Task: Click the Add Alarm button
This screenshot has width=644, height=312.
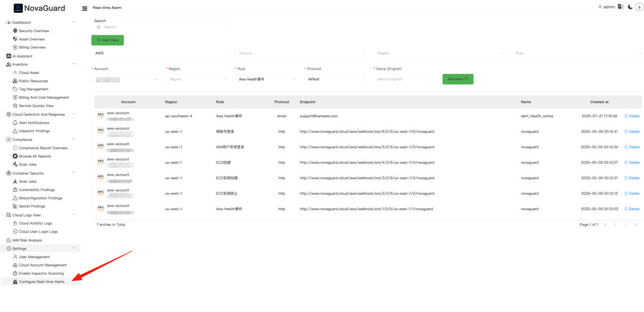Action: [457, 79]
